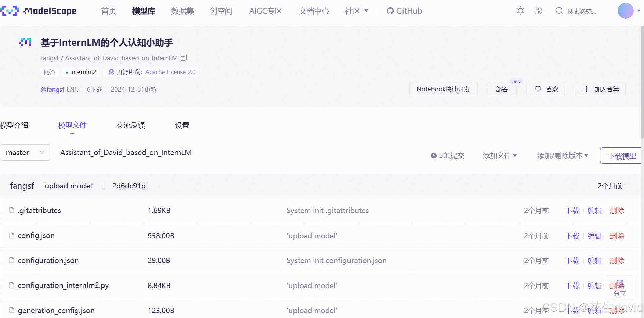
Task: Open 模型库 in the top navigation
Action: (x=144, y=11)
